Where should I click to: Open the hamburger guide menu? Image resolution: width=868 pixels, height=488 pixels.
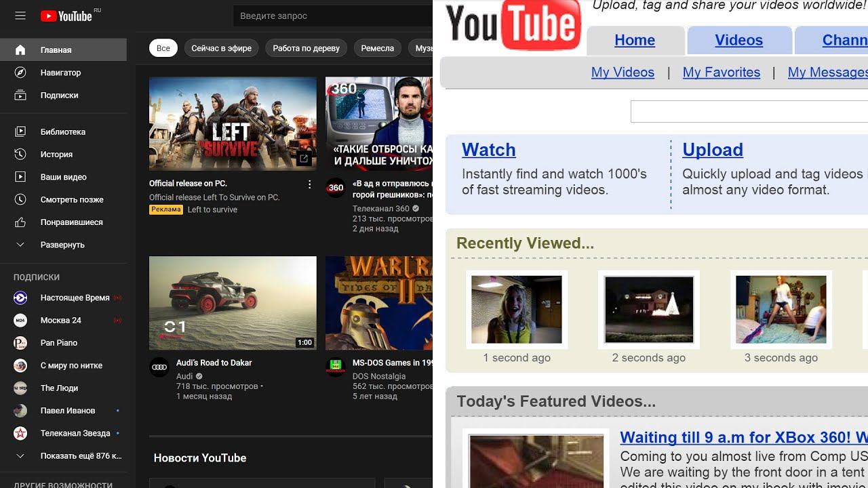click(20, 16)
